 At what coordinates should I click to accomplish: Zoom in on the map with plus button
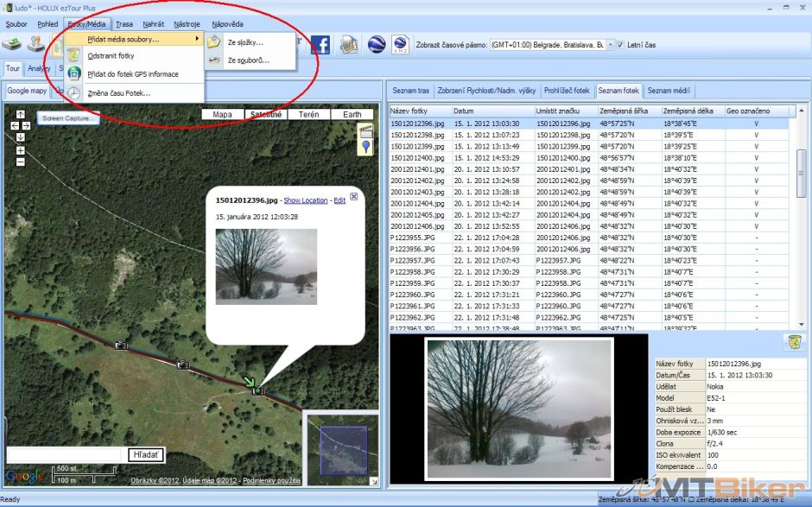21,150
